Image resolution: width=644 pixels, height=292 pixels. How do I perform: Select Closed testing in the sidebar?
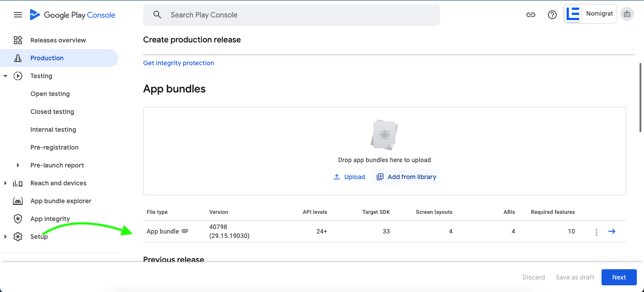click(52, 112)
